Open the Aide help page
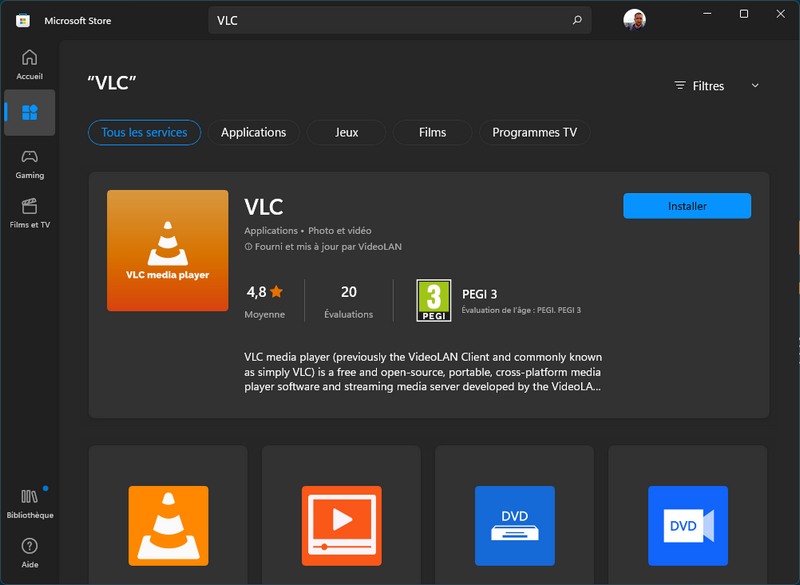800x585 pixels. (30, 553)
